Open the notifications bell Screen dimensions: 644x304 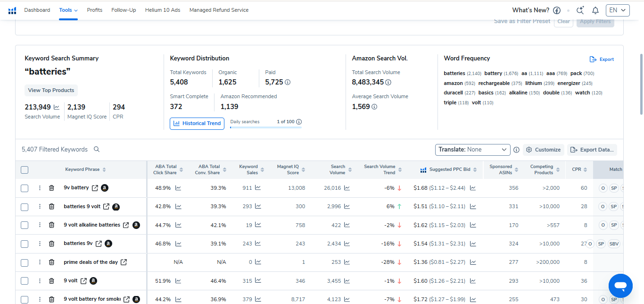point(595,10)
